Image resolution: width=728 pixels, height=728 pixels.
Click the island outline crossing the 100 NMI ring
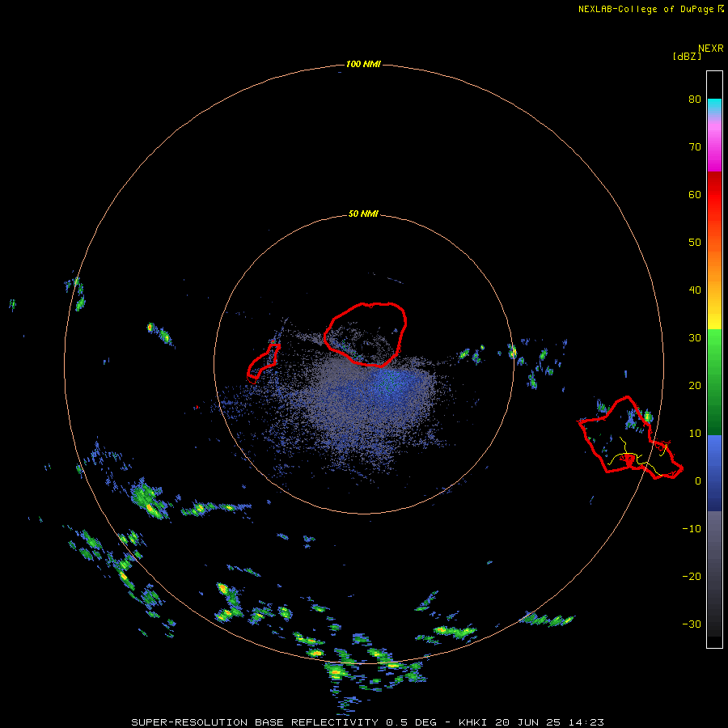point(629,438)
